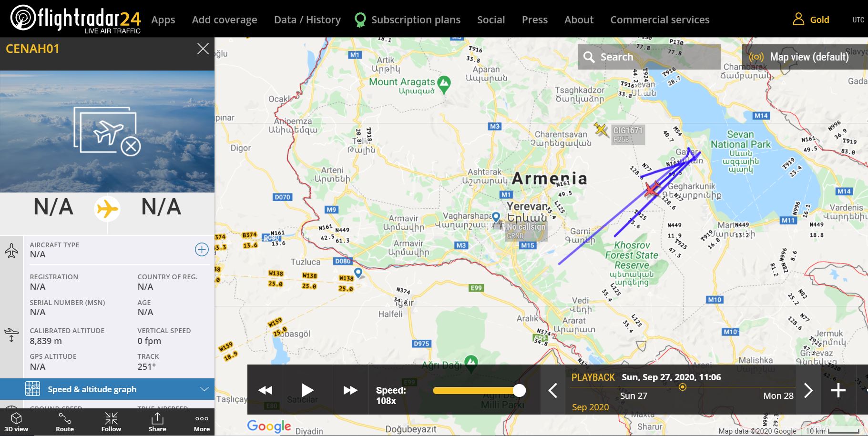The height and width of the screenshot is (436, 868).
Task: Go to previous playback day
Action: [553, 391]
